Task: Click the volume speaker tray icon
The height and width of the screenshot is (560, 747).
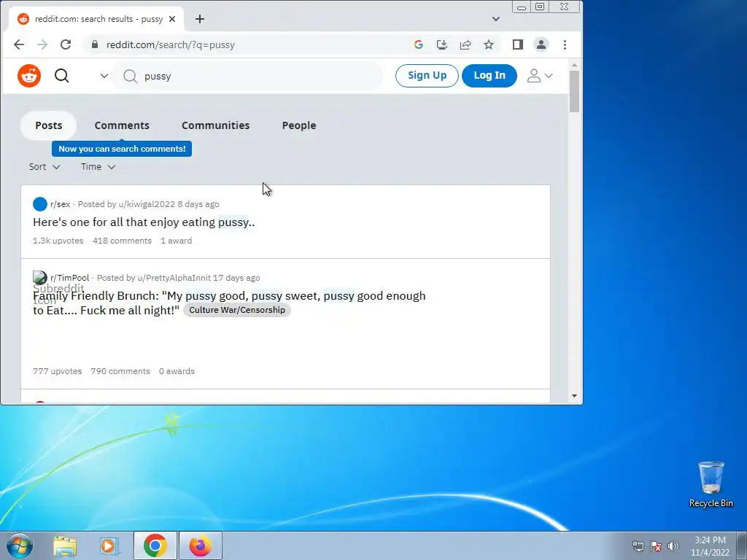Action: point(673,546)
